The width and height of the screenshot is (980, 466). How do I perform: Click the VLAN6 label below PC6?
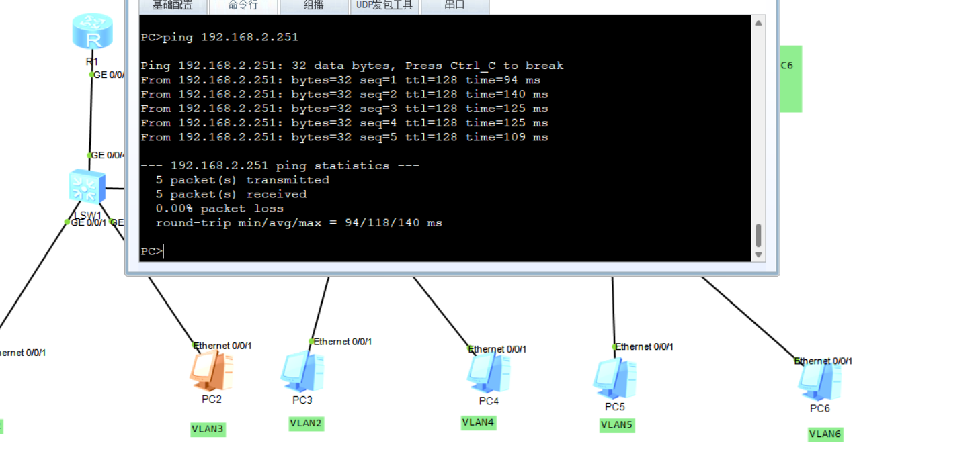click(x=825, y=434)
